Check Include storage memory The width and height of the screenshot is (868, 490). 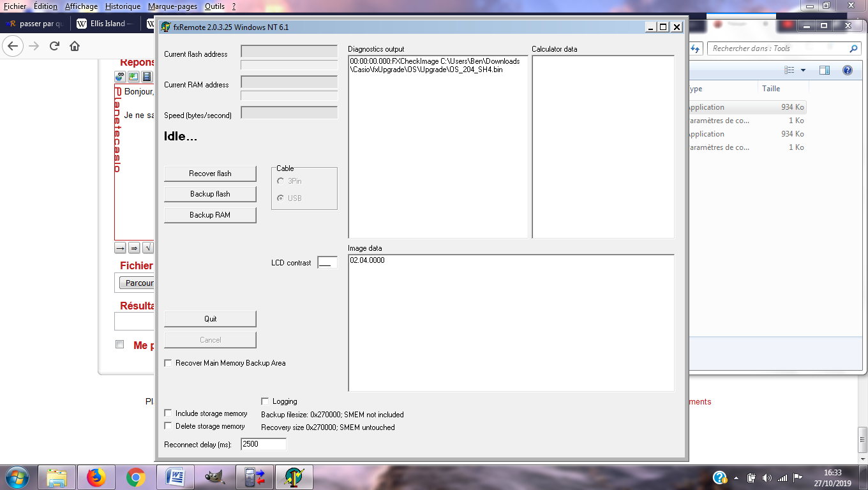point(168,413)
